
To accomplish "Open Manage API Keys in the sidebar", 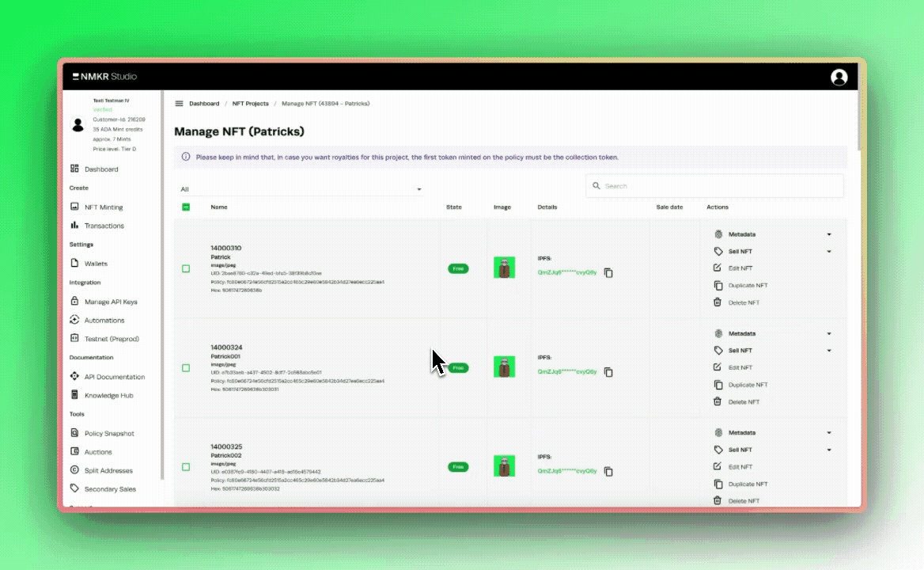I will tap(110, 302).
